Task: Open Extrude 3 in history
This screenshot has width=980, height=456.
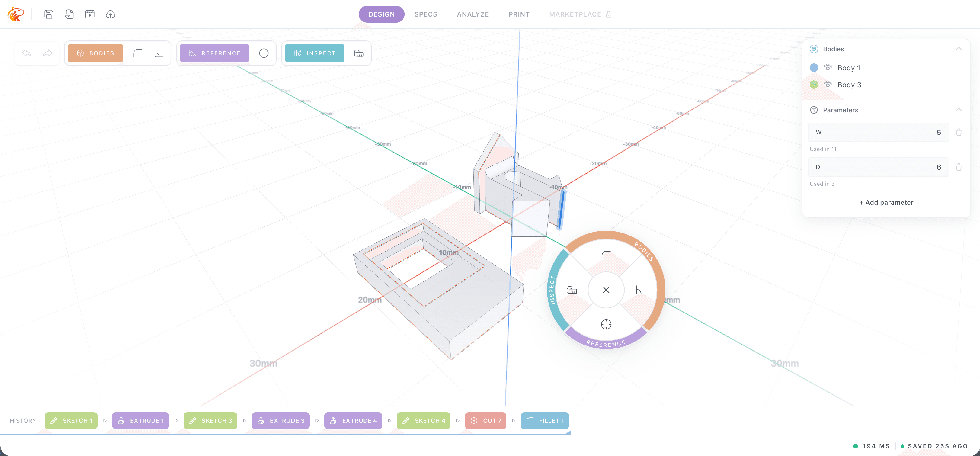Action: 281,421
